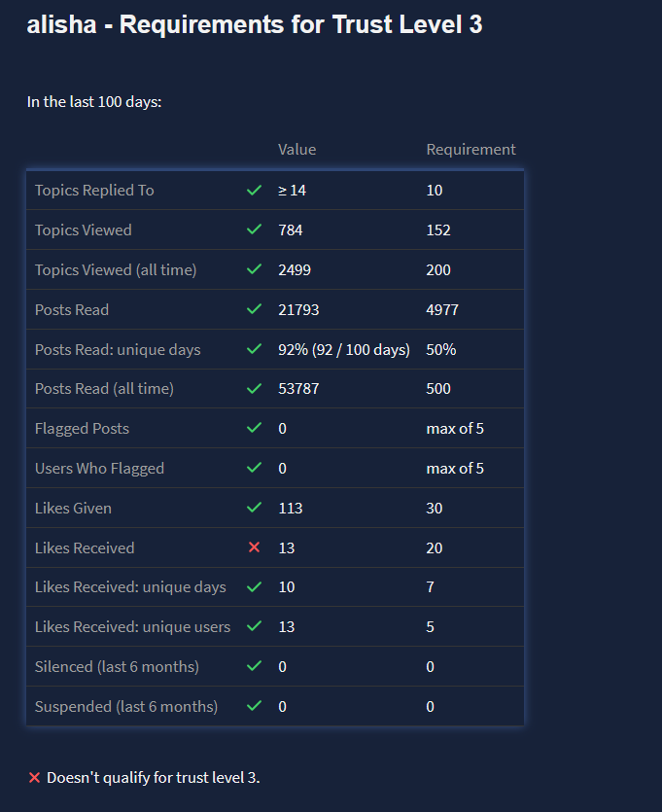
Task: Click the Posts Read value 21793
Action: click(298, 310)
